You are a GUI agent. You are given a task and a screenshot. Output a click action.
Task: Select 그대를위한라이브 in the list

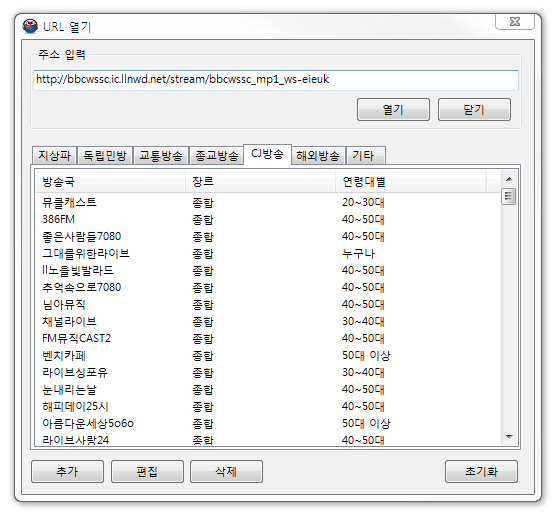(268, 253)
